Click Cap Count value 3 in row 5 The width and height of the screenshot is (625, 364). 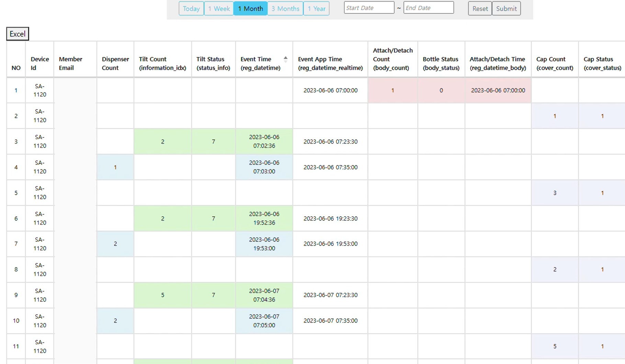pos(555,193)
